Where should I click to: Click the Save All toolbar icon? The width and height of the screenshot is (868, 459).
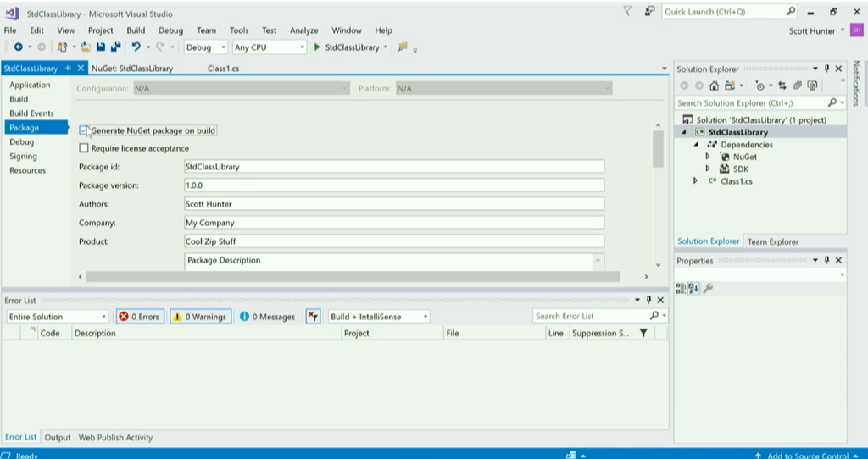pos(115,47)
